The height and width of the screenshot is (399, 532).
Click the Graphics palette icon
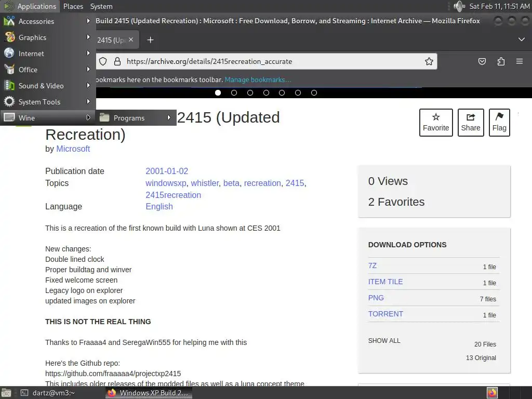pyautogui.click(x=9, y=37)
